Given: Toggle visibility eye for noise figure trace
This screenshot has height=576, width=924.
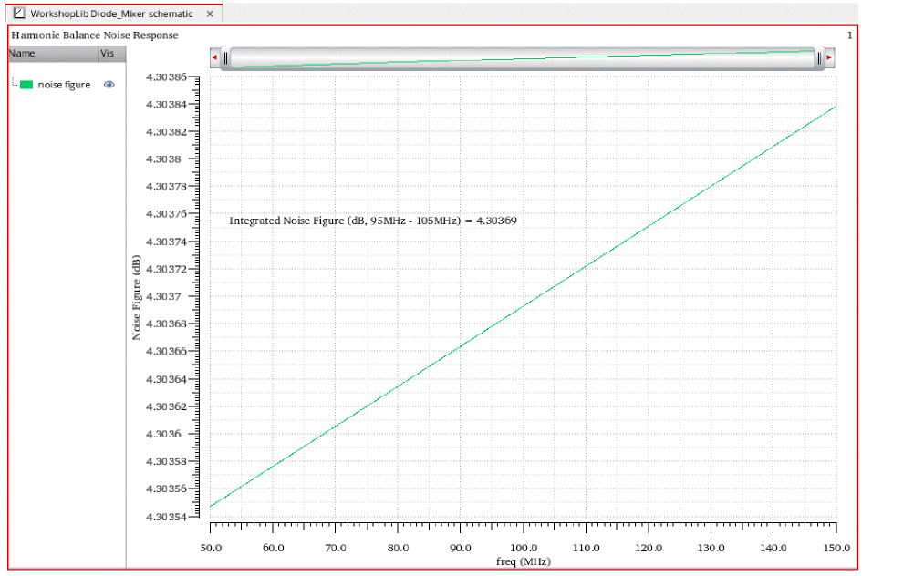Looking at the screenshot, I should [x=109, y=84].
